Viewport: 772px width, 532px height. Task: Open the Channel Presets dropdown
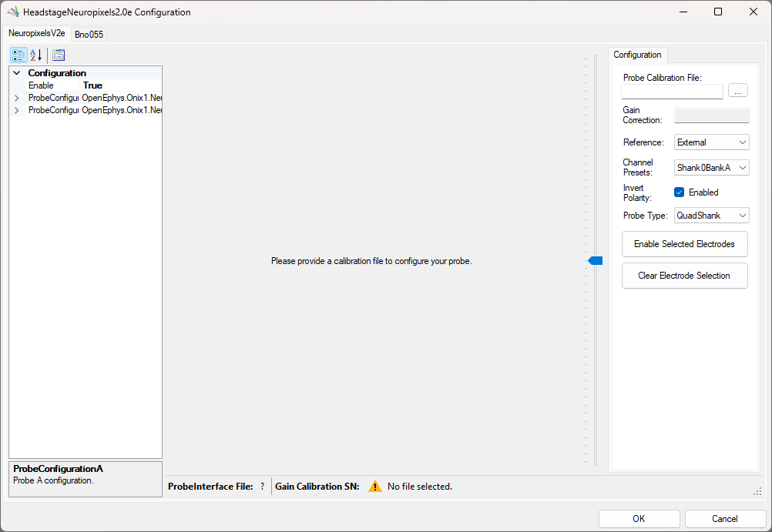pos(711,168)
